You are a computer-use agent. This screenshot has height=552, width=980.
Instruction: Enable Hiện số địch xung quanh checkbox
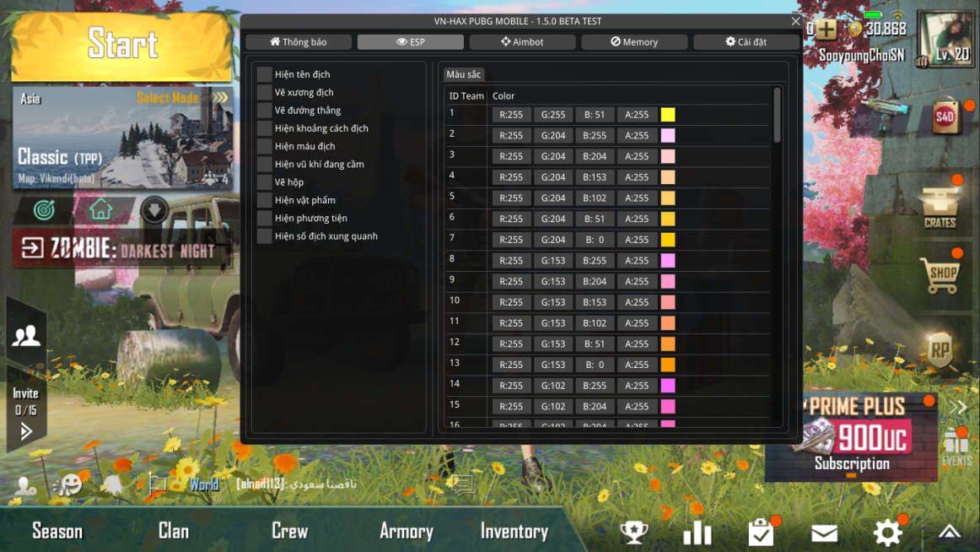[264, 236]
